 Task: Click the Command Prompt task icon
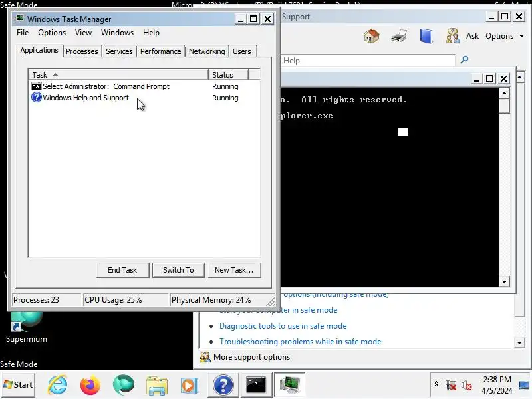pyautogui.click(x=37, y=86)
